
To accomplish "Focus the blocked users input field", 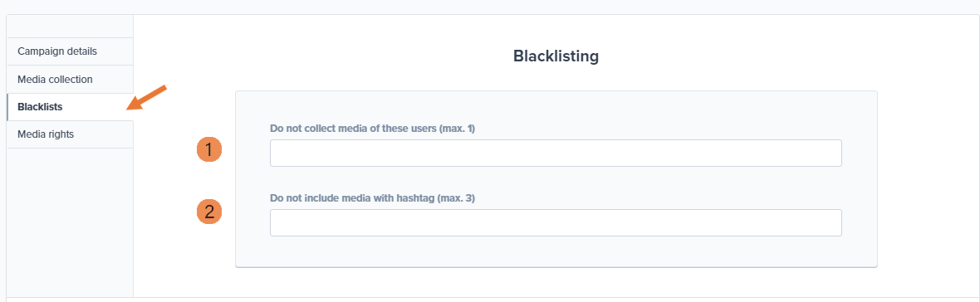I will [556, 153].
